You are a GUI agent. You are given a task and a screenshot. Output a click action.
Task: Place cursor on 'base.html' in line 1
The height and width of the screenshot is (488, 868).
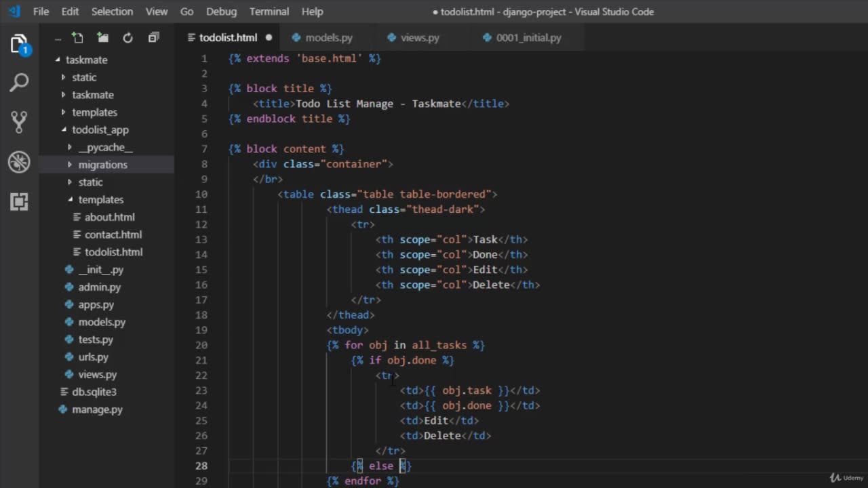click(x=329, y=58)
